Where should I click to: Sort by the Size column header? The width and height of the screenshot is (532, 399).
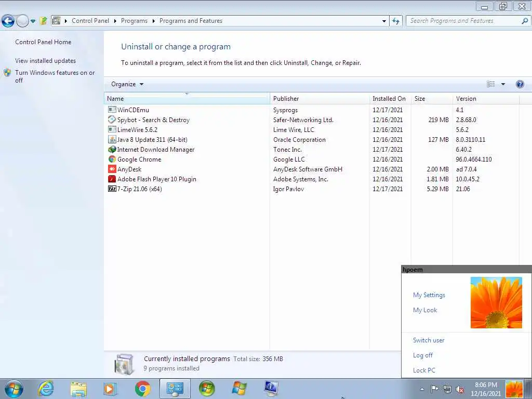click(x=431, y=98)
